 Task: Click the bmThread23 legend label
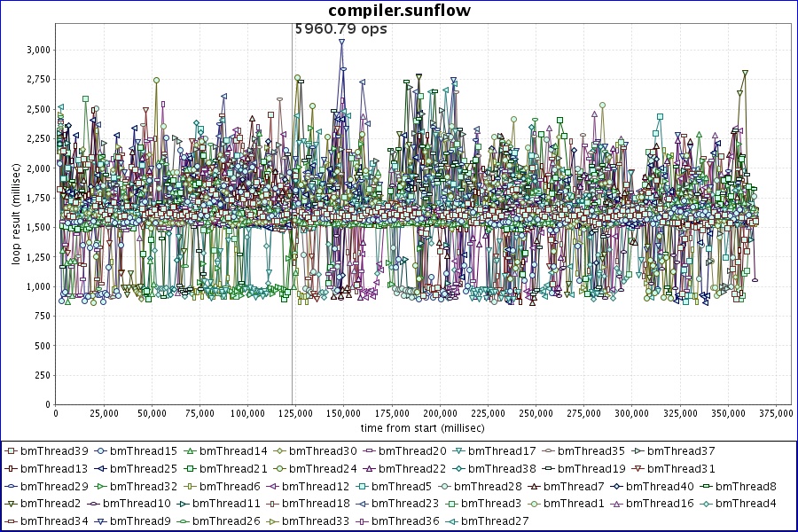point(407,504)
